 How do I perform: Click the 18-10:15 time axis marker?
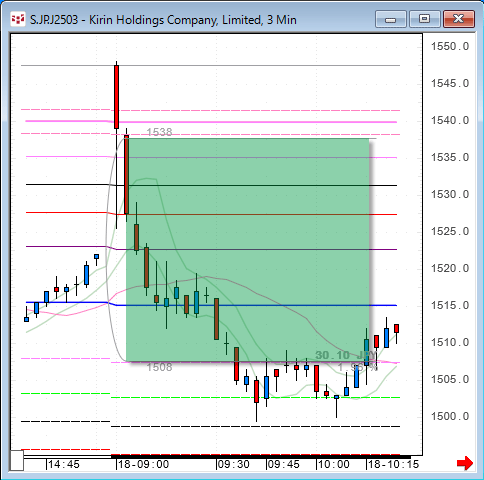[x=393, y=464]
